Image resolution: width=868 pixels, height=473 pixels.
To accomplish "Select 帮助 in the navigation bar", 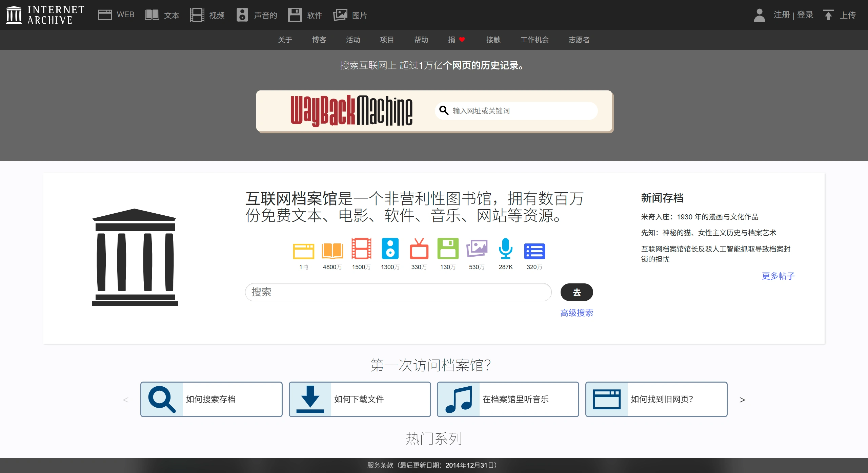I will [421, 40].
